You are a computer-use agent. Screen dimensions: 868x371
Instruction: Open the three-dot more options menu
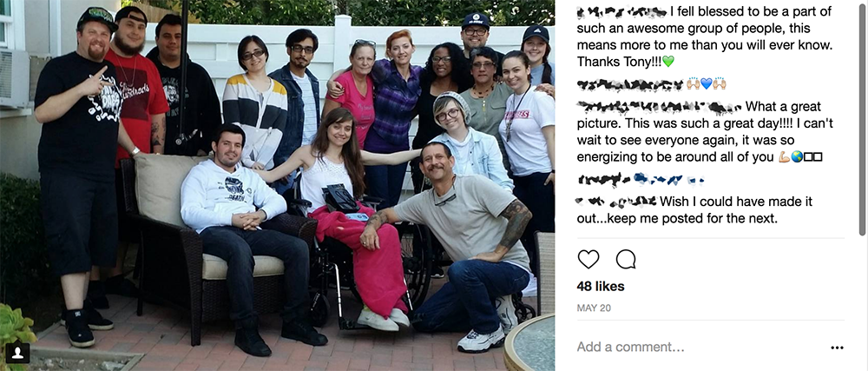pos(837,348)
